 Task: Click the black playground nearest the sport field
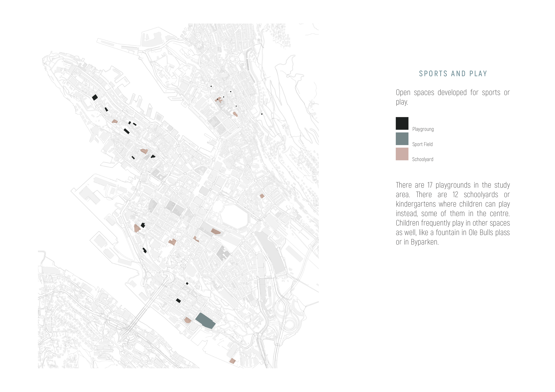click(178, 300)
